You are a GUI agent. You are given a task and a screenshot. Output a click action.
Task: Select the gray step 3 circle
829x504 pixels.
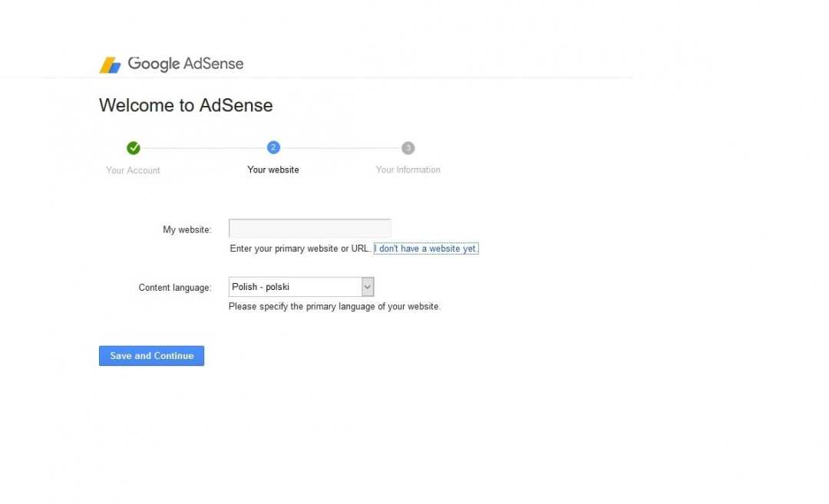[x=408, y=148]
